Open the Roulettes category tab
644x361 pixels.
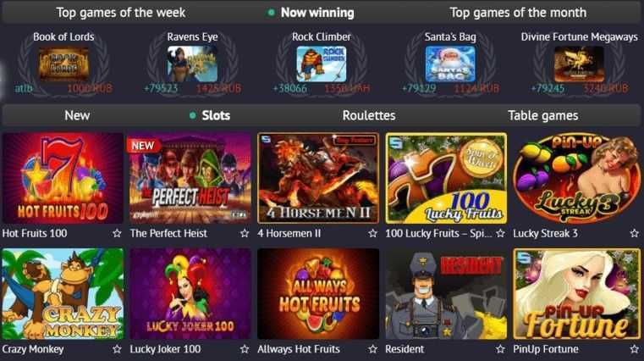(369, 115)
